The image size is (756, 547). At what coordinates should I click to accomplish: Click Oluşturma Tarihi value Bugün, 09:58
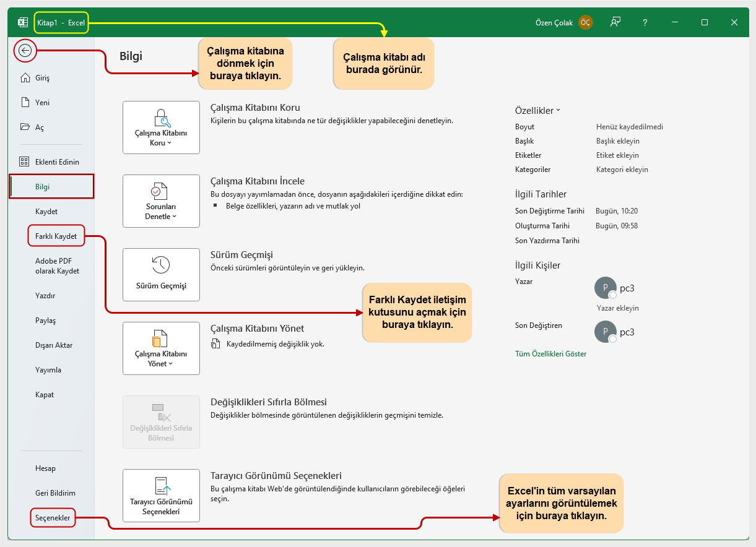click(617, 226)
